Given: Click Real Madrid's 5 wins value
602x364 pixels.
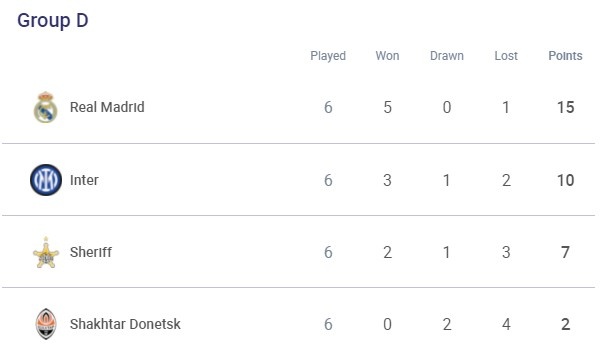Looking at the screenshot, I should coord(387,108).
